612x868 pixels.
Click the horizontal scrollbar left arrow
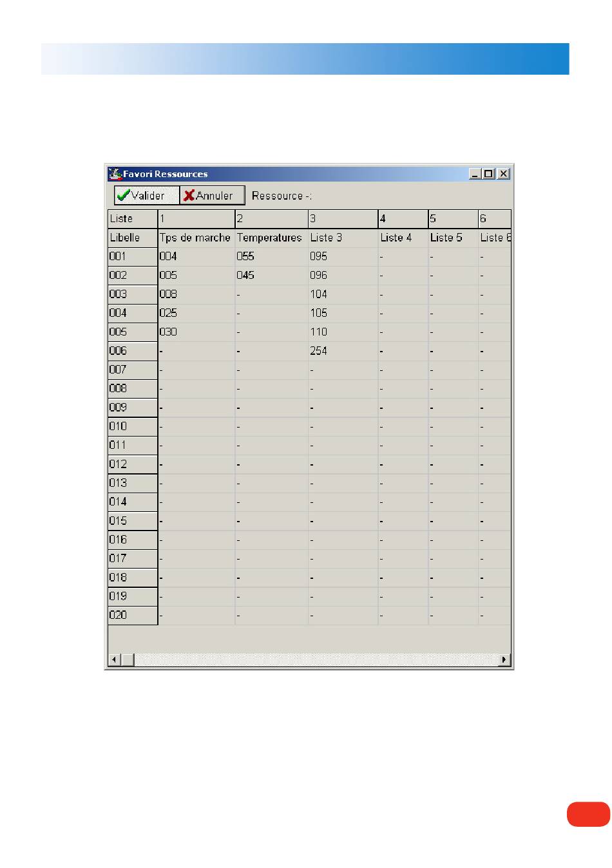(x=113, y=659)
